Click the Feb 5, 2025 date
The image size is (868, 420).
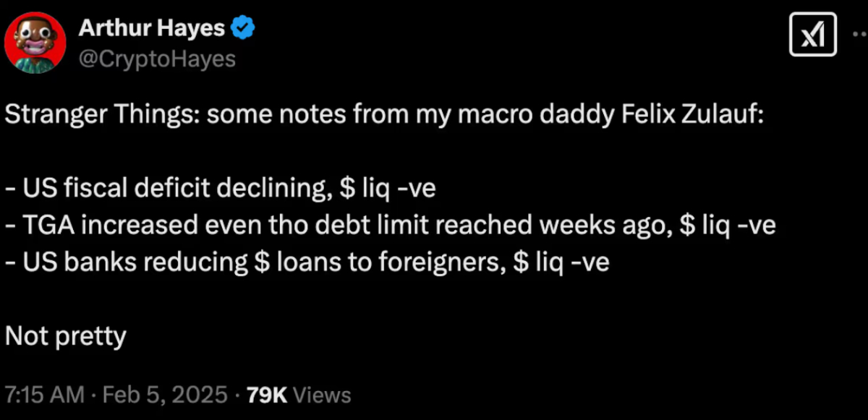[166, 395]
